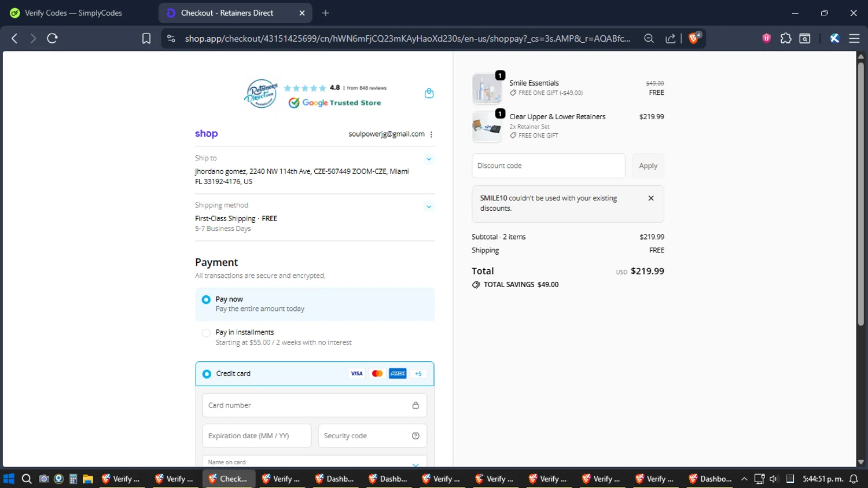Screen dimensions: 868x488
Task: Click the browser address bar URL
Action: click(x=407, y=38)
